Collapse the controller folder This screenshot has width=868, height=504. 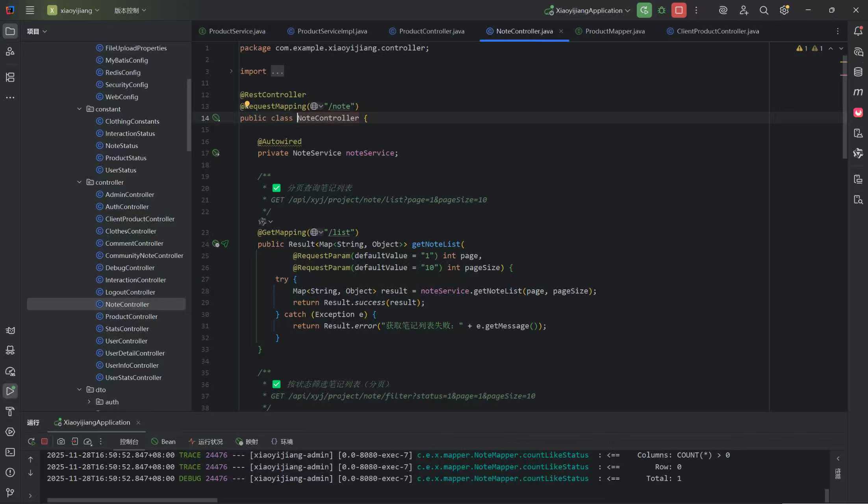pos(79,182)
